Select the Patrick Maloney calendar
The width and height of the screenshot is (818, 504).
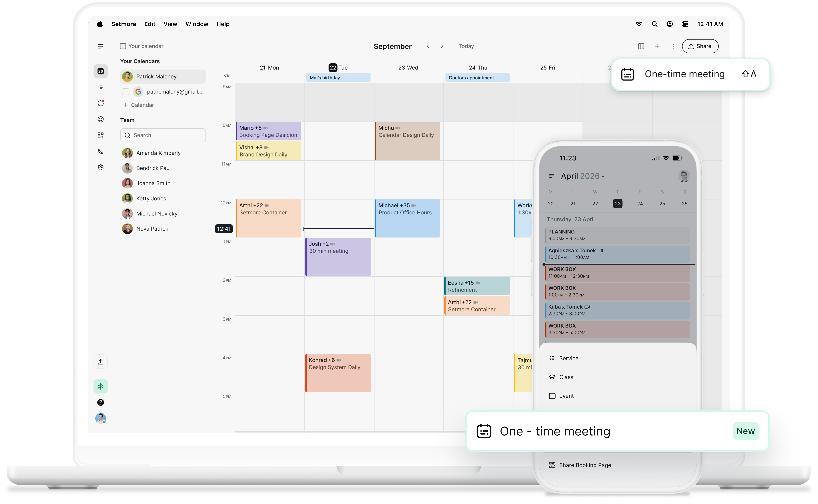click(x=163, y=76)
